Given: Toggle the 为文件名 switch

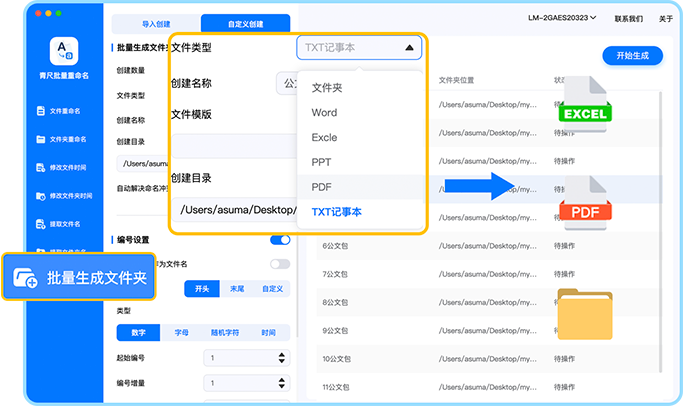Looking at the screenshot, I should pyautogui.click(x=280, y=264).
